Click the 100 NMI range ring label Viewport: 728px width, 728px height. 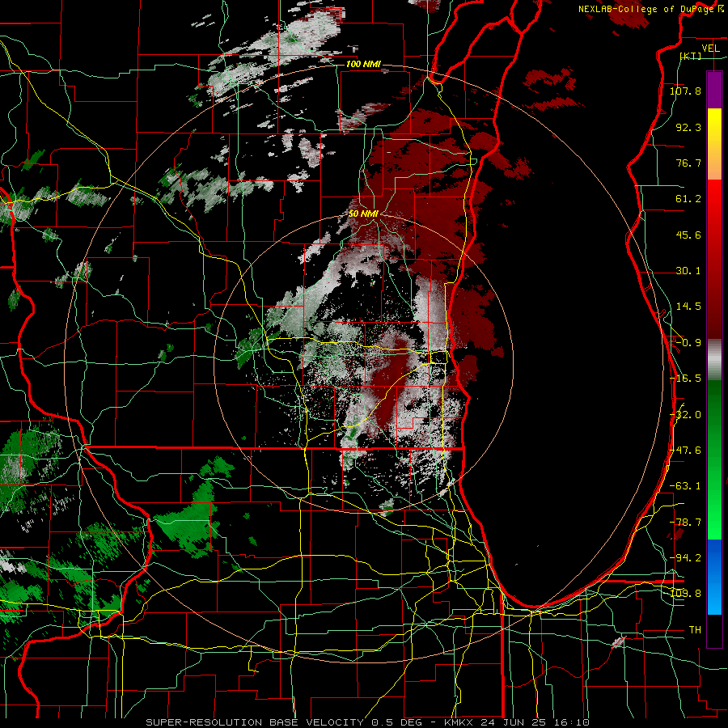pyautogui.click(x=363, y=64)
